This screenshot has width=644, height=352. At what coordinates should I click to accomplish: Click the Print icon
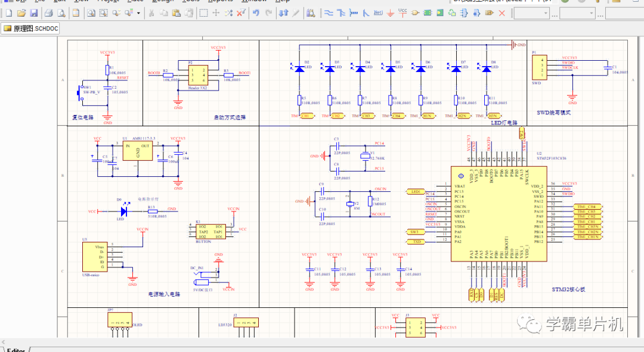48,13
